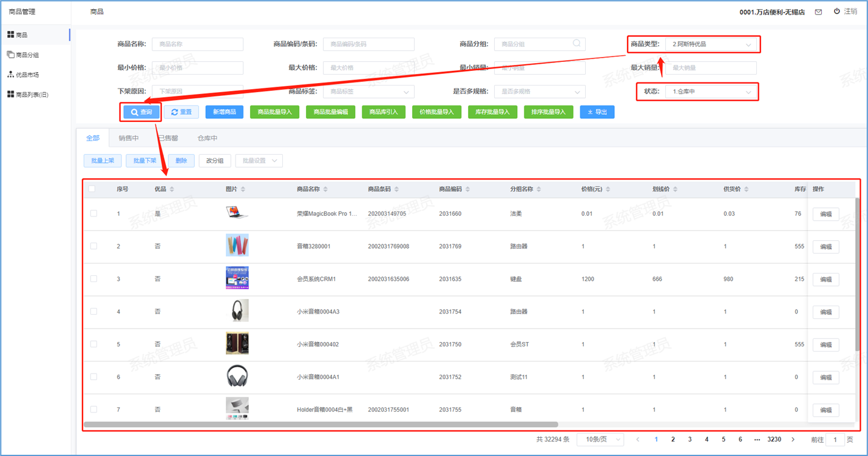
Task: Click the 新增商品 button
Action: tap(224, 112)
